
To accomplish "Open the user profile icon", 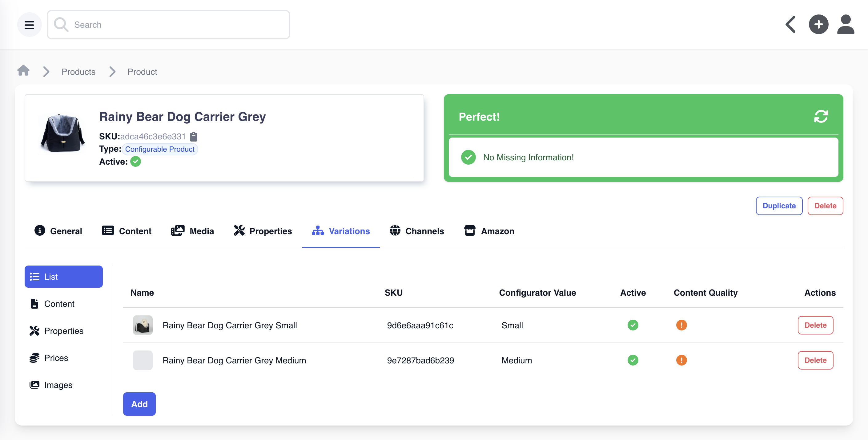I will [x=846, y=25].
